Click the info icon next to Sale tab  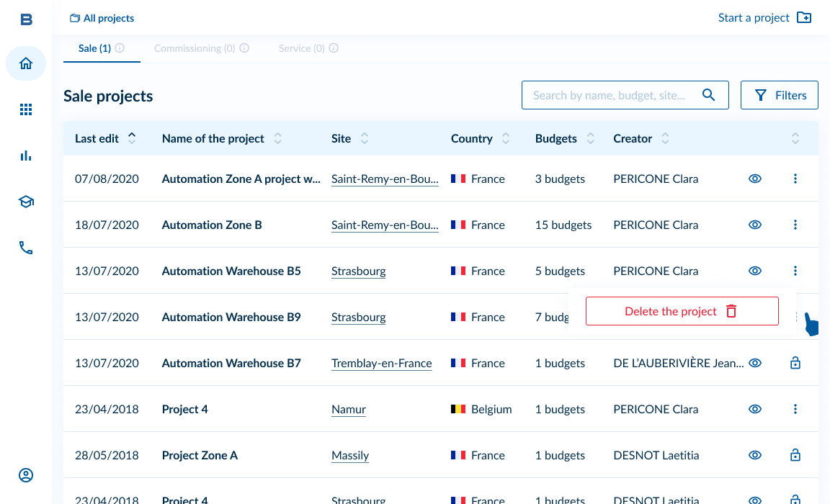pyautogui.click(x=120, y=48)
